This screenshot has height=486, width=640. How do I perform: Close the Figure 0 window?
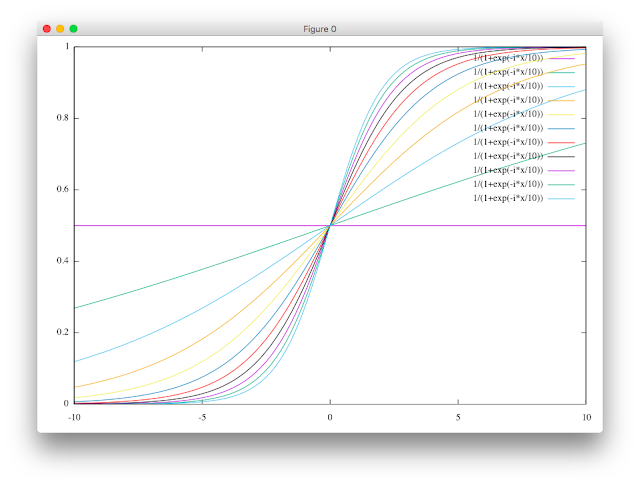pyautogui.click(x=47, y=29)
